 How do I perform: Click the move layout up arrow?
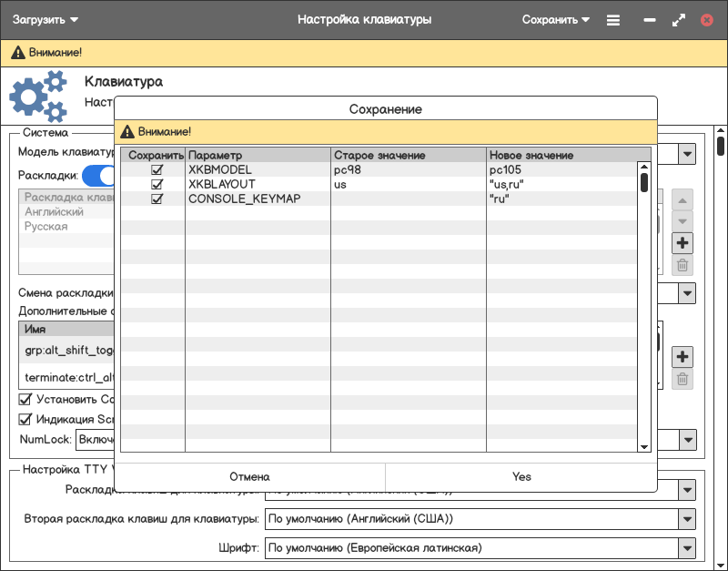(682, 199)
